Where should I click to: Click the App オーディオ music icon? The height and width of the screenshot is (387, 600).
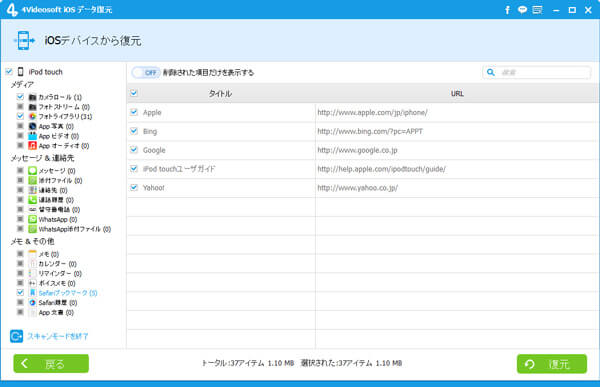tap(33, 145)
